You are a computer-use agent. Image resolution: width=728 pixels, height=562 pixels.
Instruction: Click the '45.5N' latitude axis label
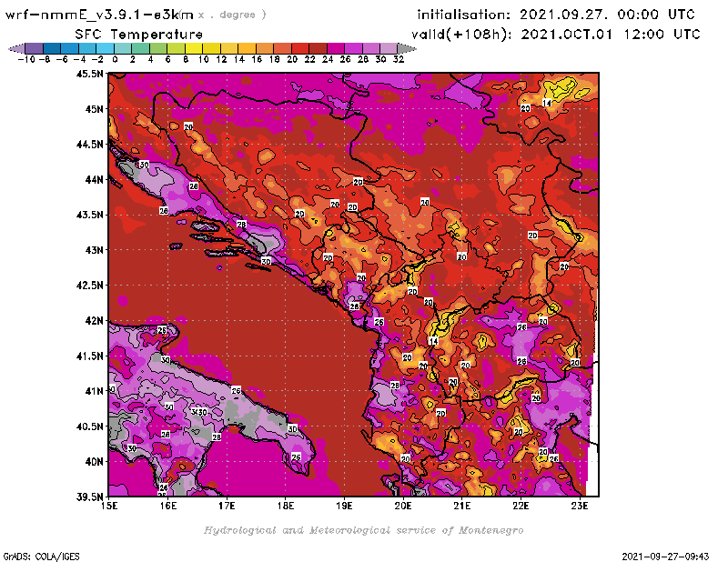[x=89, y=74]
